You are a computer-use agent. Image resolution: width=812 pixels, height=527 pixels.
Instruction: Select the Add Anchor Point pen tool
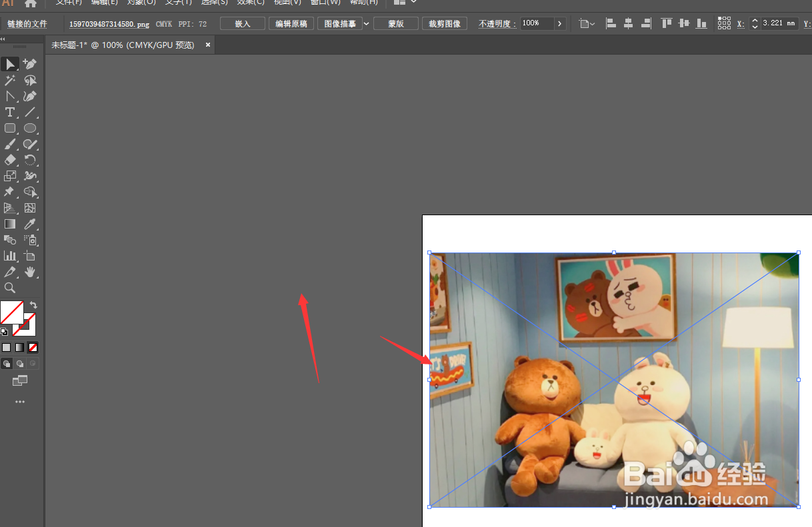click(30, 64)
